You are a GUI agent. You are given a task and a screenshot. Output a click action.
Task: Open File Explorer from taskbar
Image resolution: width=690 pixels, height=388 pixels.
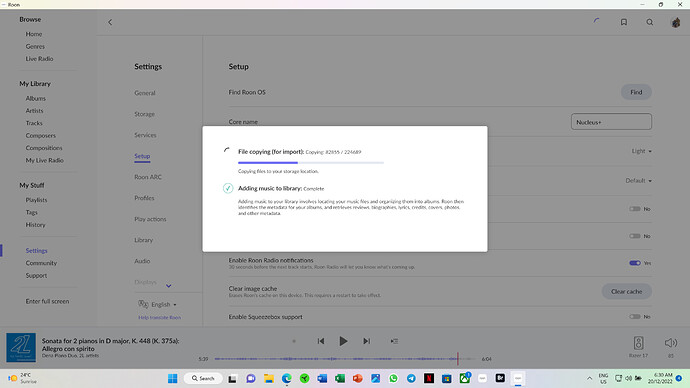click(x=268, y=378)
